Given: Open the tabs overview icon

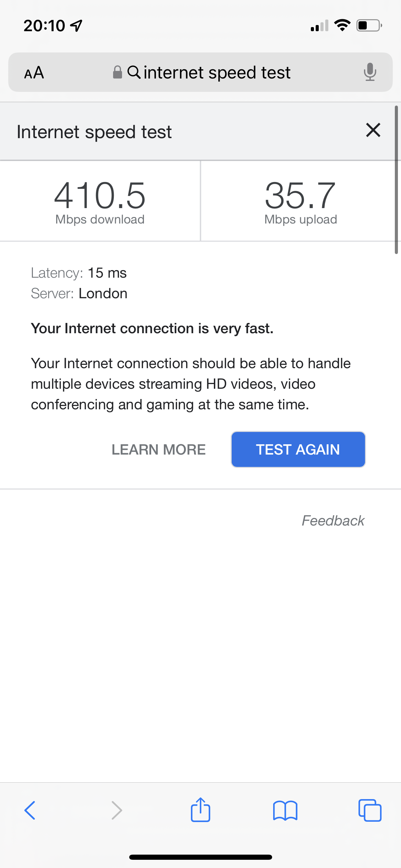Looking at the screenshot, I should 370,810.
